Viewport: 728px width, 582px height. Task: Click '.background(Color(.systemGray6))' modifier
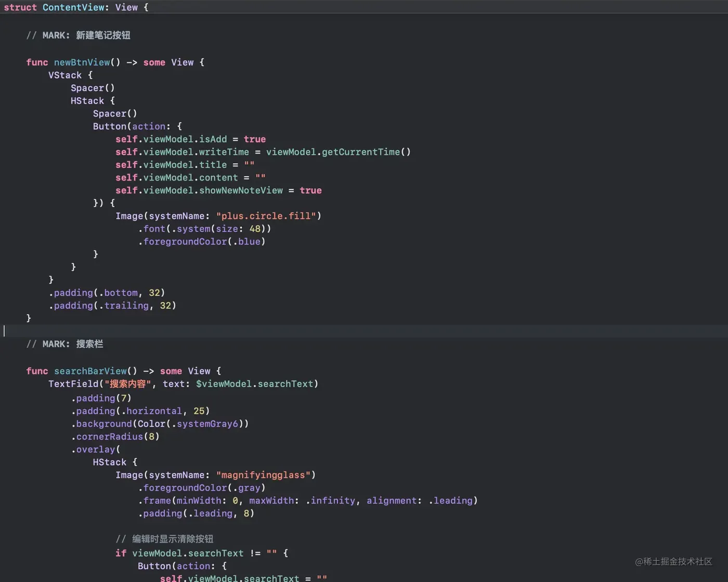160,424
